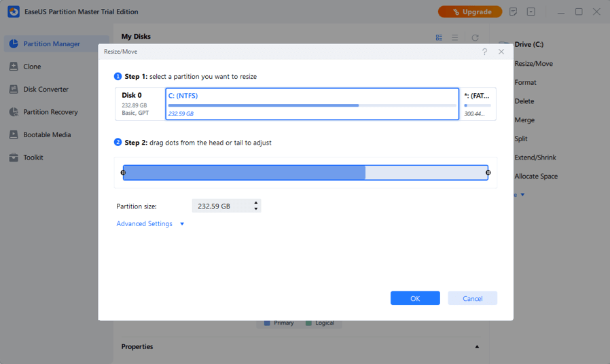
Task: Select the C: (NTFS) partition block
Action: click(312, 105)
